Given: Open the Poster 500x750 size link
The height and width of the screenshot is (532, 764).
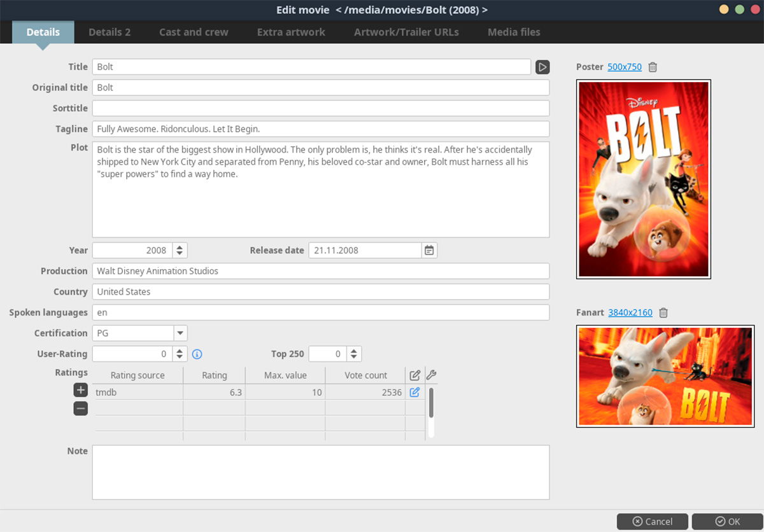Looking at the screenshot, I should (625, 67).
